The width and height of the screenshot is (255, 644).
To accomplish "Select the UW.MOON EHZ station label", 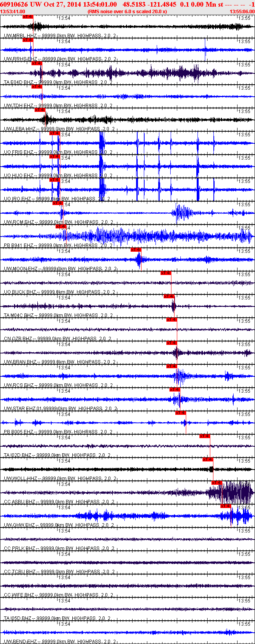I will (x=59, y=269).
